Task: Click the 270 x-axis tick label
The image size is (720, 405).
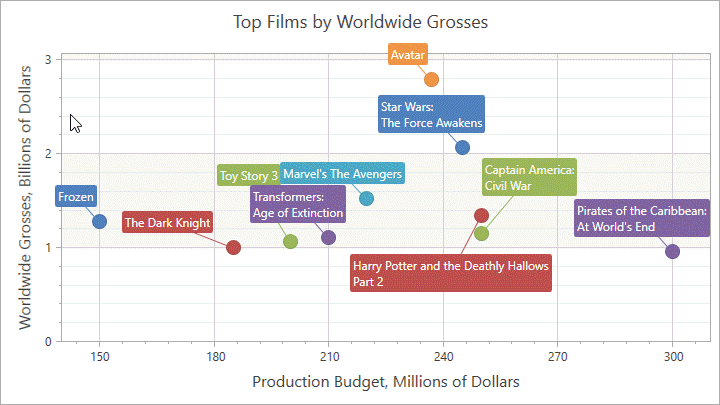Action: coord(557,357)
